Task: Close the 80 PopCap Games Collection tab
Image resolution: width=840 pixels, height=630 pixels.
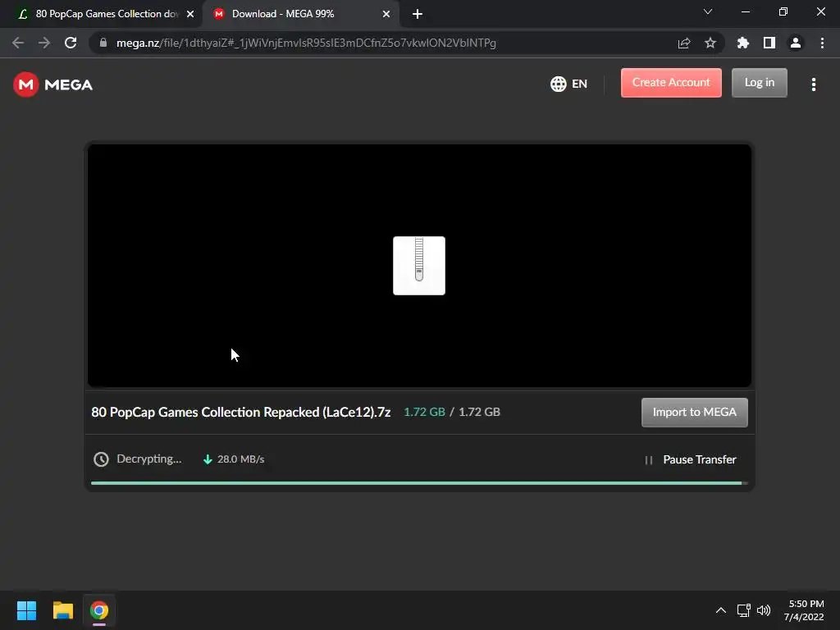Action: tap(190, 14)
